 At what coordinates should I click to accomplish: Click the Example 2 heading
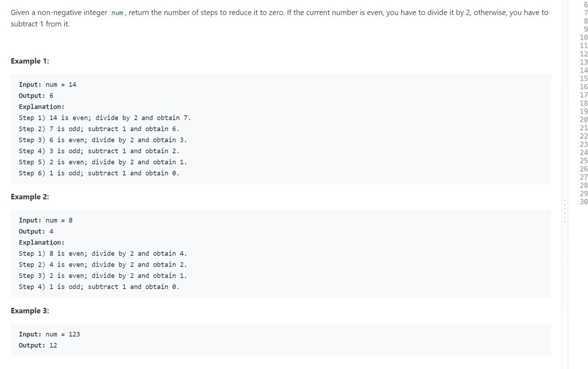click(30, 197)
